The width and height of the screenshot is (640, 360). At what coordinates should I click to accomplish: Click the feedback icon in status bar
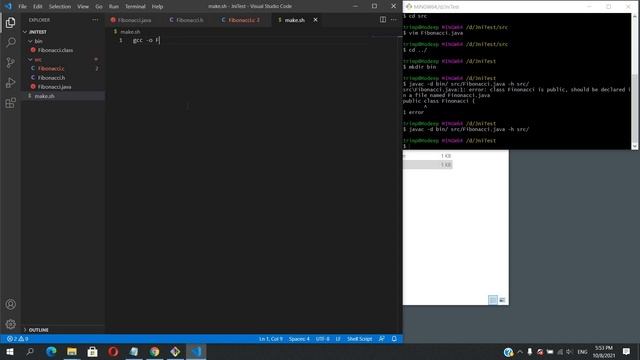click(382, 339)
